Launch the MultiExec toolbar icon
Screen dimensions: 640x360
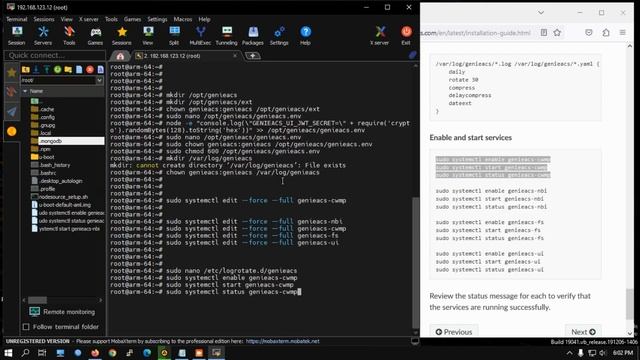click(200, 36)
